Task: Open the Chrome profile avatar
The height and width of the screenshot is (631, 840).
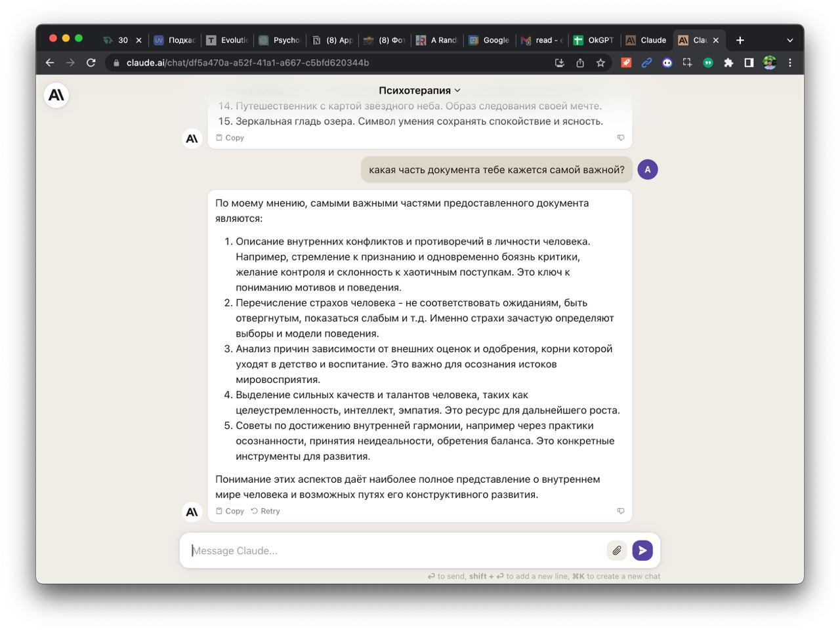Action: point(770,63)
